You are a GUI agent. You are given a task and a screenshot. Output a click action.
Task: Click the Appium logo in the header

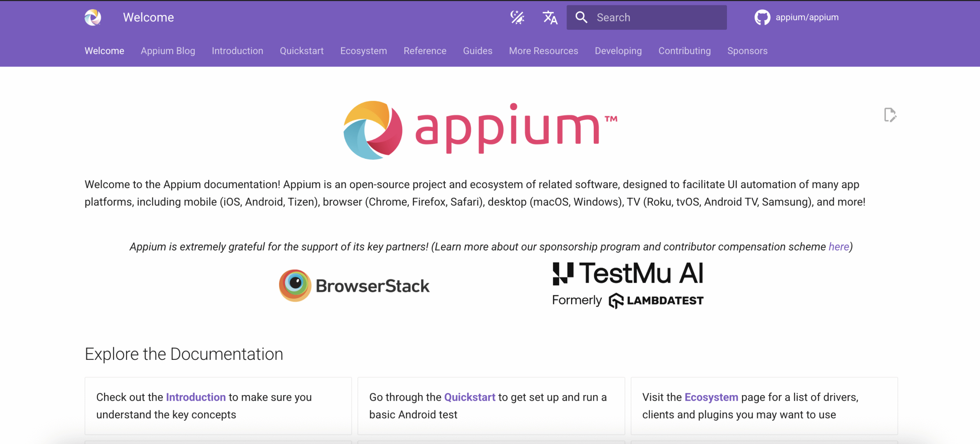(93, 17)
